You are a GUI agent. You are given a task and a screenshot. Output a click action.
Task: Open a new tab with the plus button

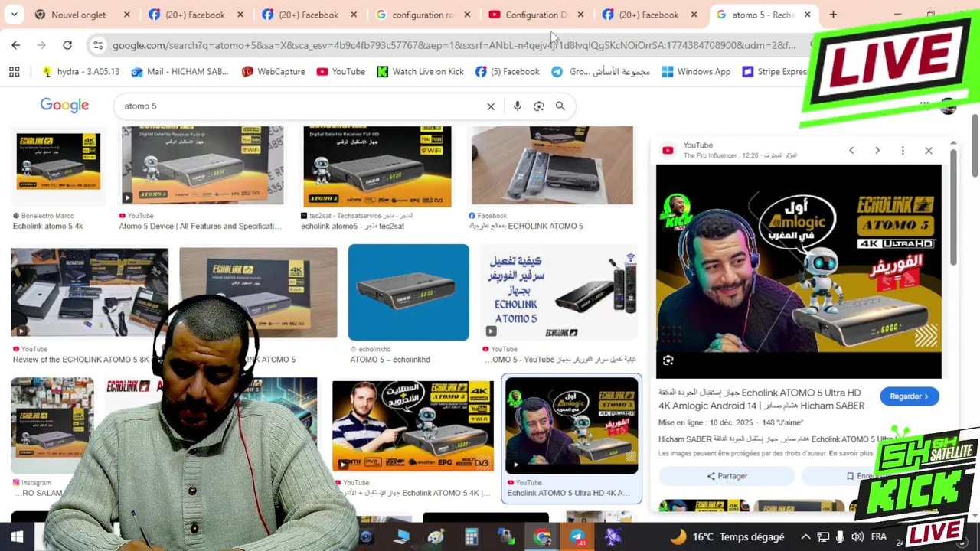click(833, 15)
